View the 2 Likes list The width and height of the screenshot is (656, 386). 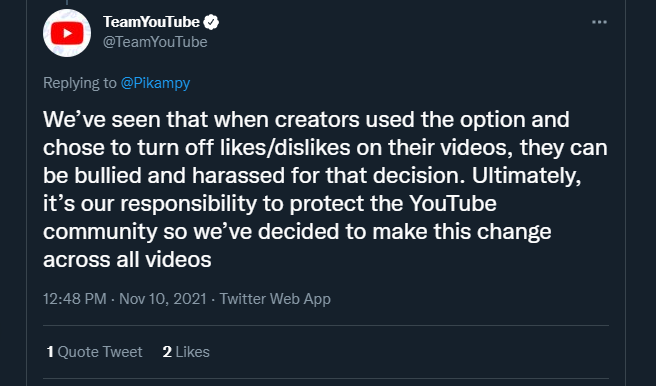tap(186, 352)
